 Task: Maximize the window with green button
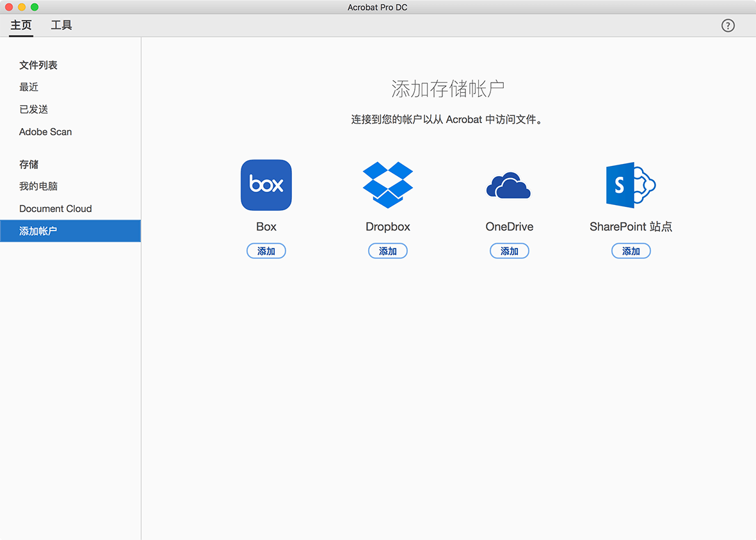click(x=35, y=7)
